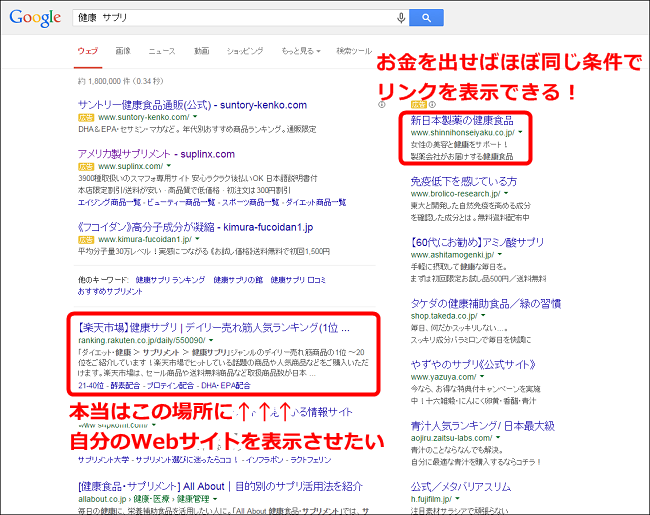Open [健康食品・サプリメント] All About result
Viewport: 650px width, 515px height.
pos(221,486)
